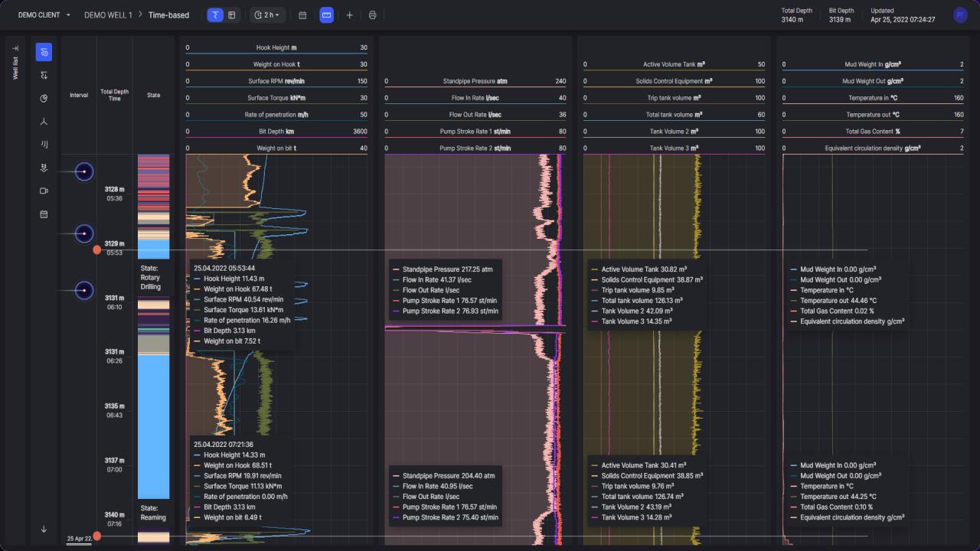Viewport: 980px width, 551px height.
Task: Open the 2 h time range dropdown
Action: [268, 15]
